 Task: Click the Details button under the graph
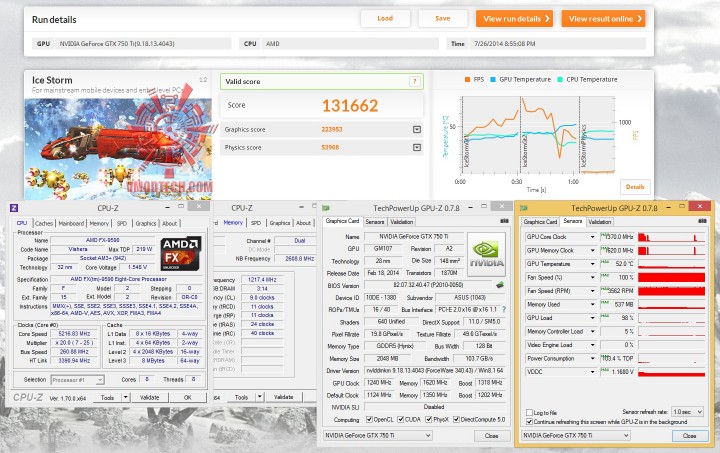[x=635, y=187]
